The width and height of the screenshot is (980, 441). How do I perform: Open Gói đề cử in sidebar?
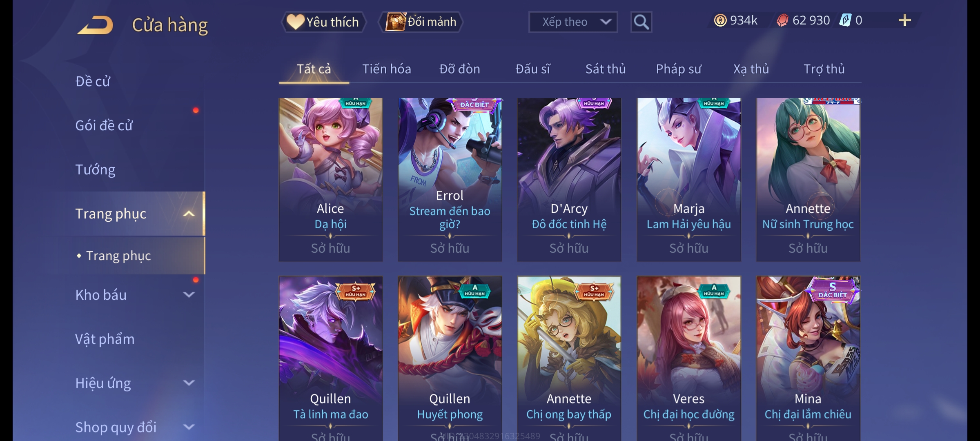pyautogui.click(x=104, y=125)
